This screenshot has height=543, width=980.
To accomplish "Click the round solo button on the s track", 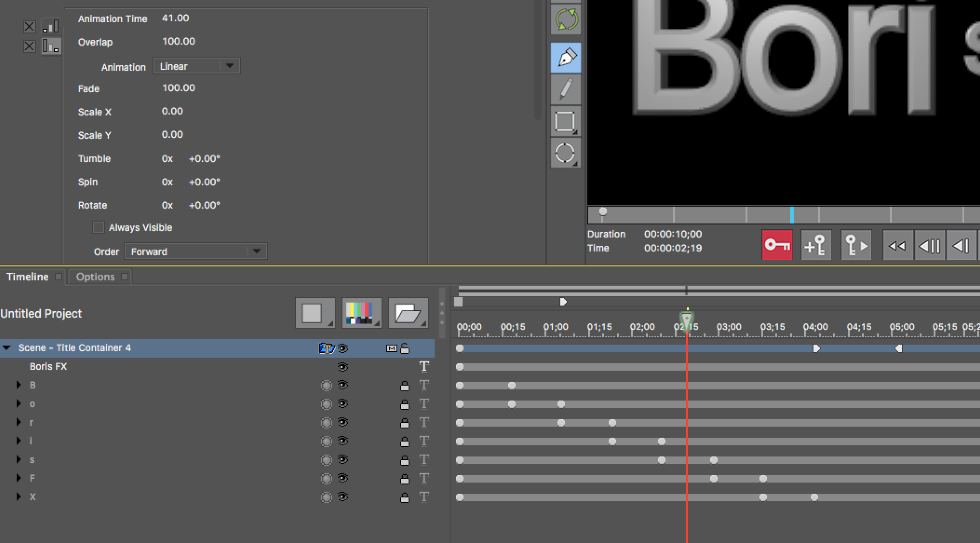I will 326,460.
